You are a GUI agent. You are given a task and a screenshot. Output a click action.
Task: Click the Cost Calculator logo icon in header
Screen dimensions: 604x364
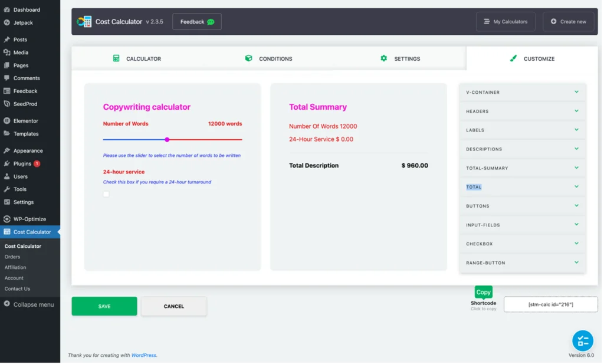84,22
